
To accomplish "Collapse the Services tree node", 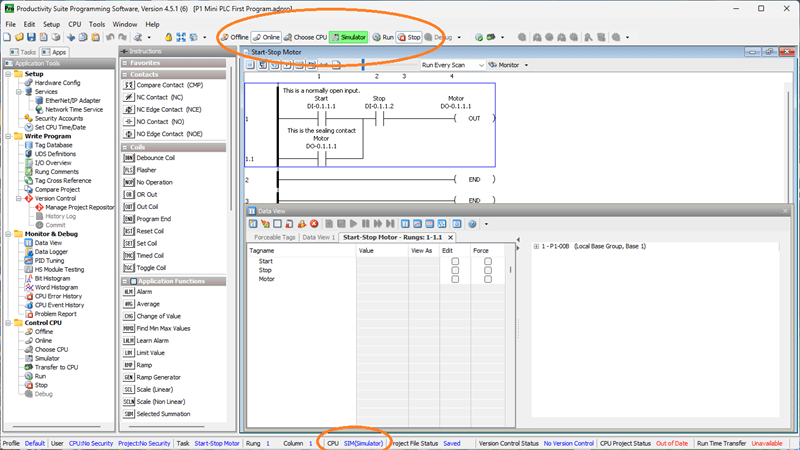I will (19, 92).
